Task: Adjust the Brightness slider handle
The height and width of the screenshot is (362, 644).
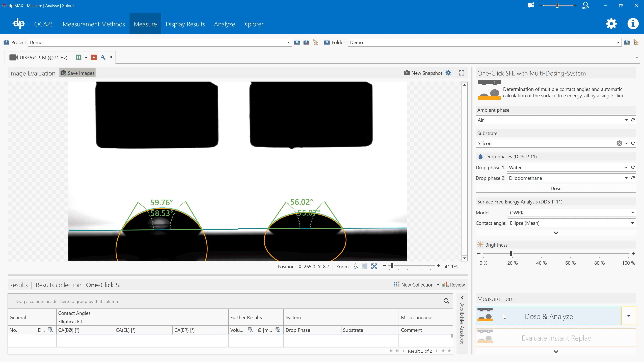Action: click(x=511, y=253)
